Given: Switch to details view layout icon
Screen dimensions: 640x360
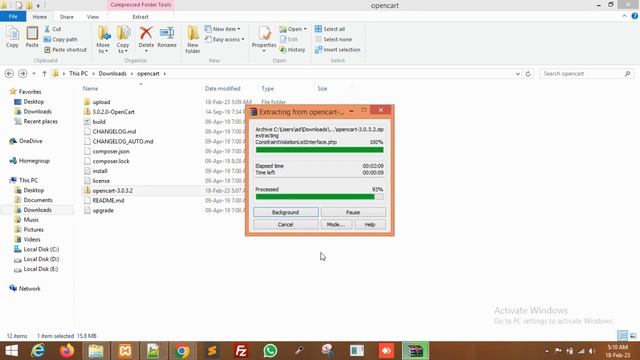Looking at the screenshot, I should [622, 336].
